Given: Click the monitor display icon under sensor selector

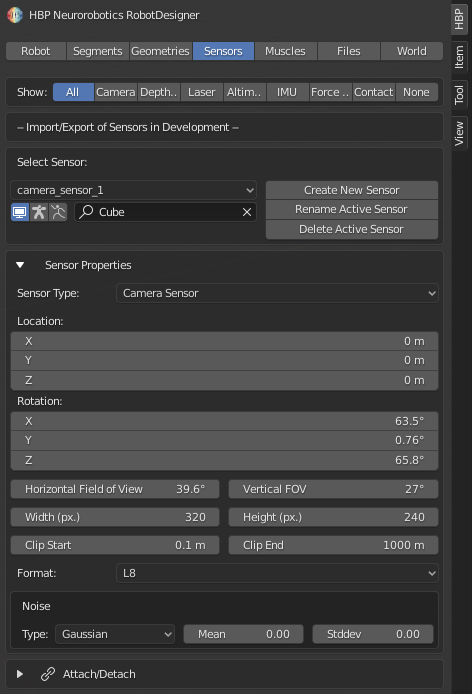Looking at the screenshot, I should pyautogui.click(x=19, y=212).
